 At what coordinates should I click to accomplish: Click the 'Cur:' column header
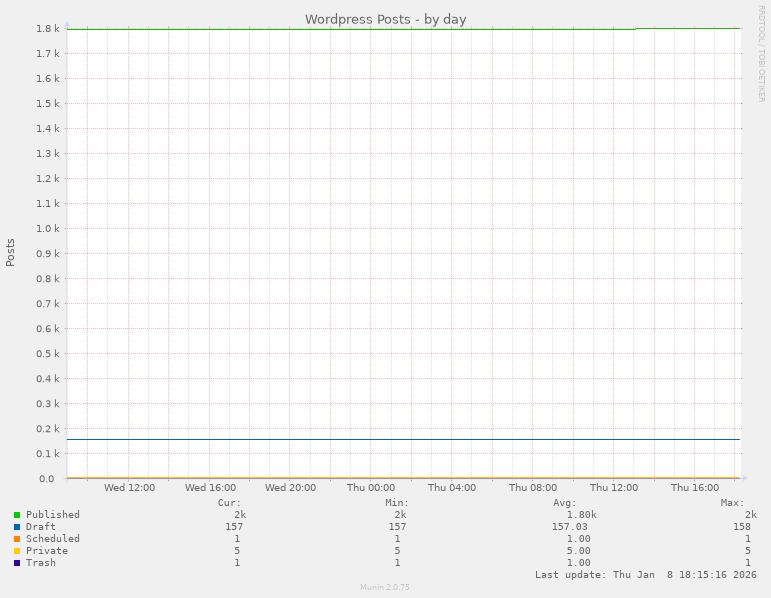tap(230, 503)
